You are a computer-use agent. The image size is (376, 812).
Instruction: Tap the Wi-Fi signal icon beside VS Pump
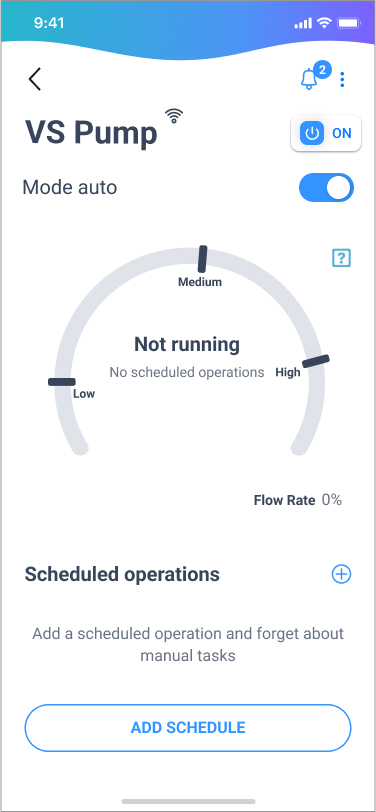[x=175, y=115]
